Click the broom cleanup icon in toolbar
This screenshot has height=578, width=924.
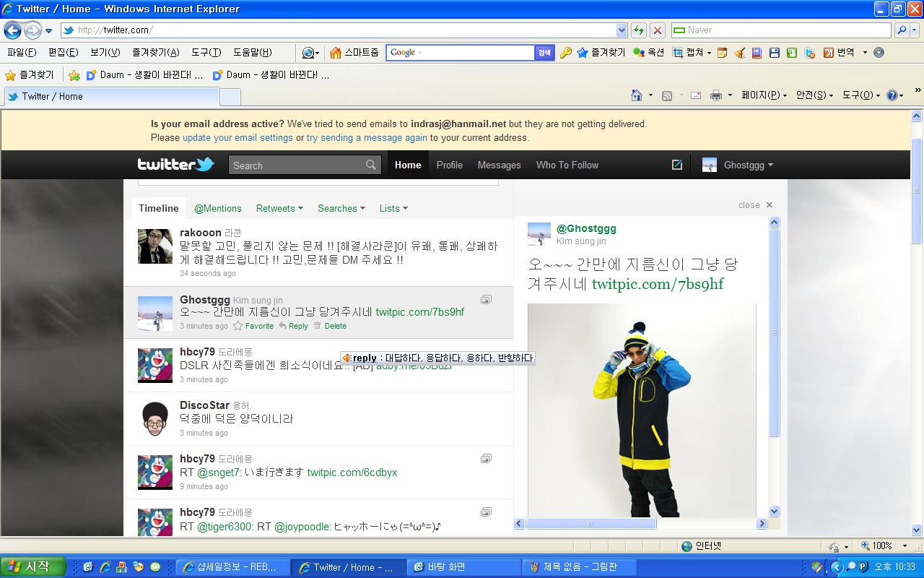point(739,53)
